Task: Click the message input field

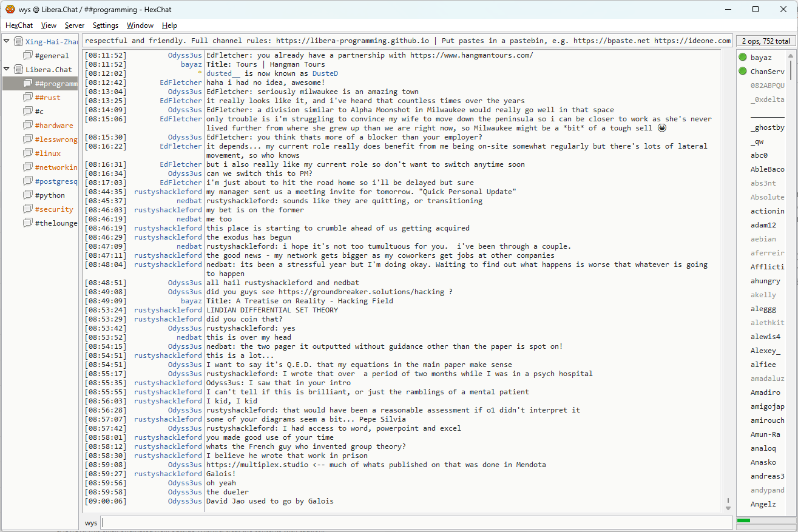Action: tap(416, 523)
